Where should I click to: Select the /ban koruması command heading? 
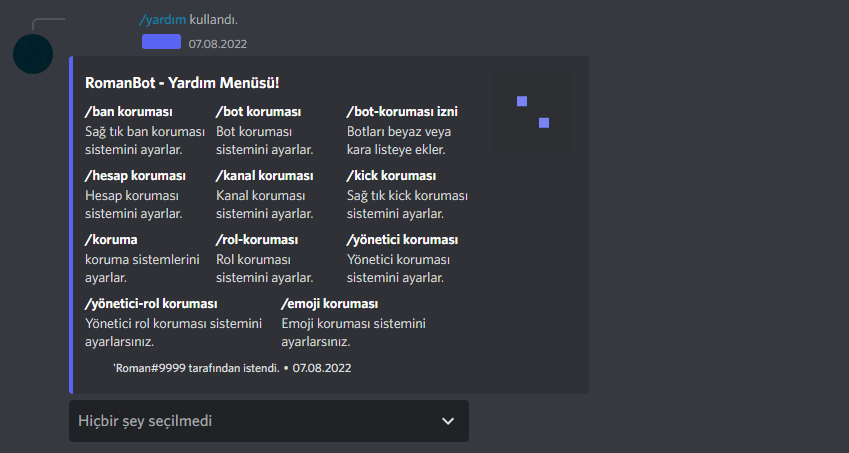point(129,112)
